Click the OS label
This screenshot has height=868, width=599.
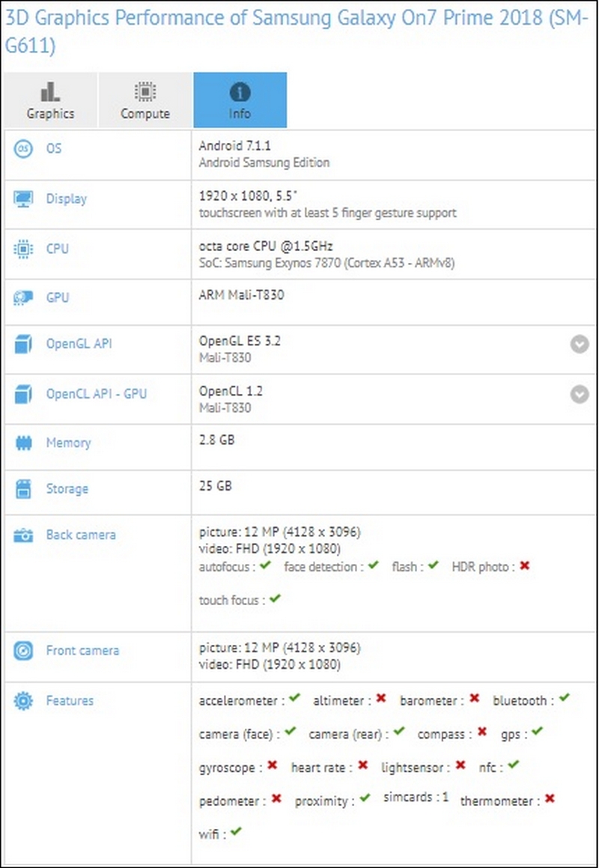pos(54,148)
